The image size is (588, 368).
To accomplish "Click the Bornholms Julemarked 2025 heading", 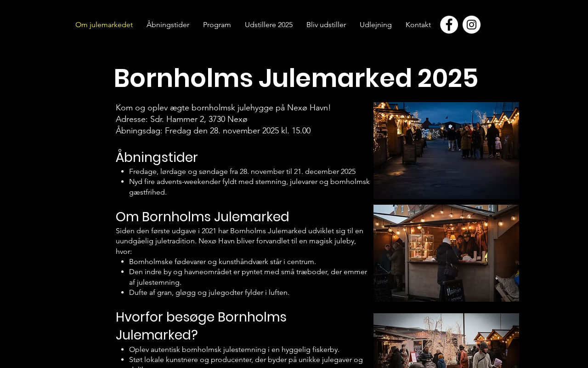I will [x=296, y=78].
